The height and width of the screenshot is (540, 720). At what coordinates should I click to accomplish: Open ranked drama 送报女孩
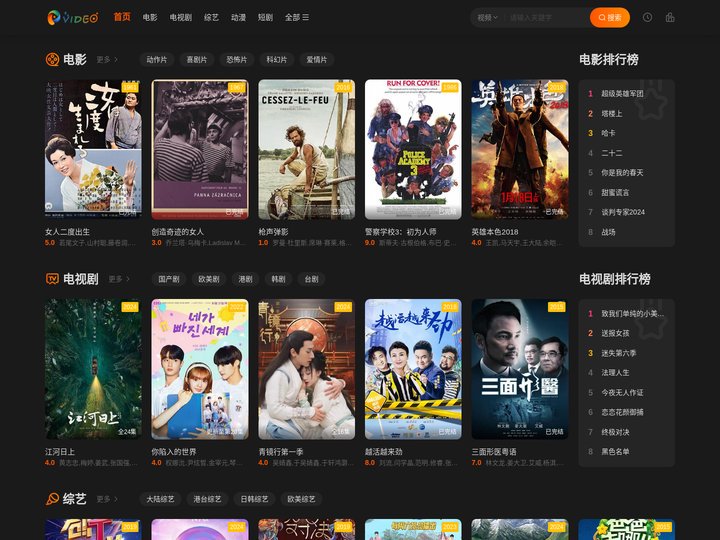(x=615, y=333)
